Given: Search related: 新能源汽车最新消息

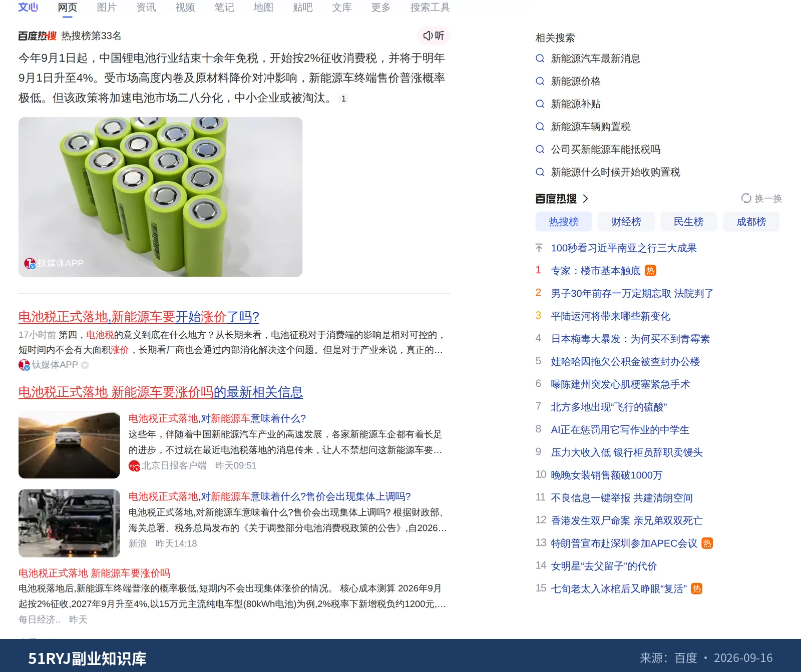Looking at the screenshot, I should coord(596,59).
